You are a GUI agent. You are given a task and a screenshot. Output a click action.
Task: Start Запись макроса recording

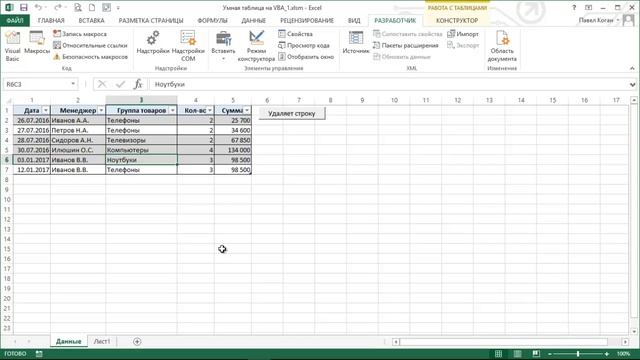pos(80,34)
